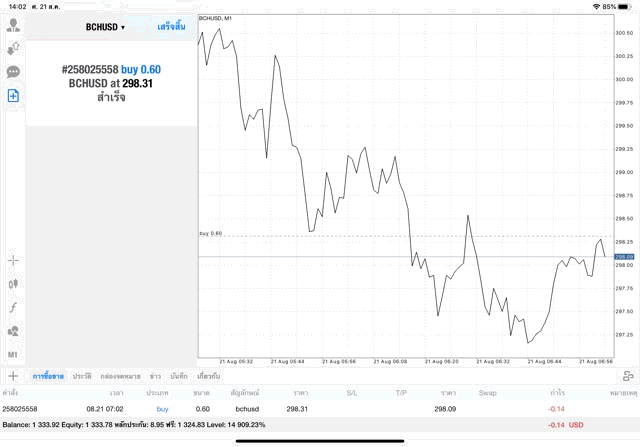Open the ข่าว tab

pos(155,376)
